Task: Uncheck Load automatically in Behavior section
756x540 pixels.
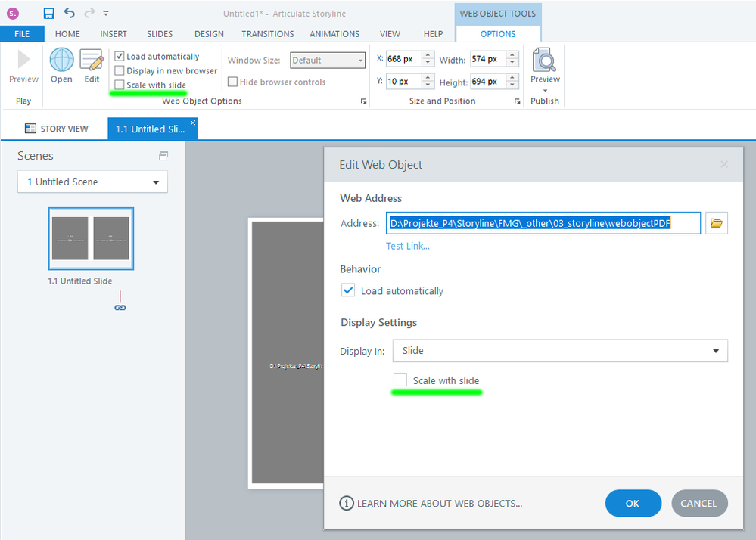Action: point(348,290)
